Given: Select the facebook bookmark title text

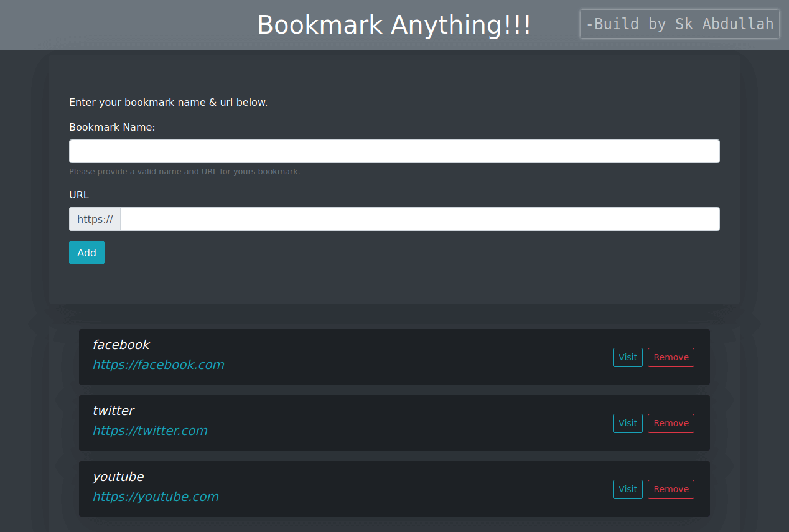Looking at the screenshot, I should 121,345.
